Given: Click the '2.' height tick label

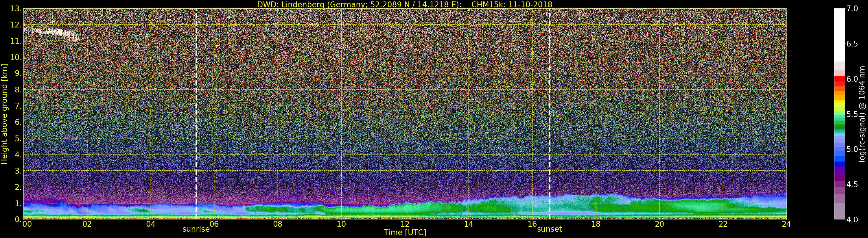Looking at the screenshot, I should 18,187.
